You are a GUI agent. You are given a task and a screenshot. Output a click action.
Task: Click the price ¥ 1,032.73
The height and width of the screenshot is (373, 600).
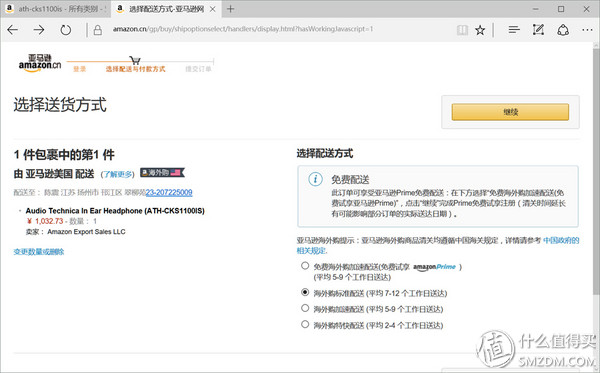45,222
